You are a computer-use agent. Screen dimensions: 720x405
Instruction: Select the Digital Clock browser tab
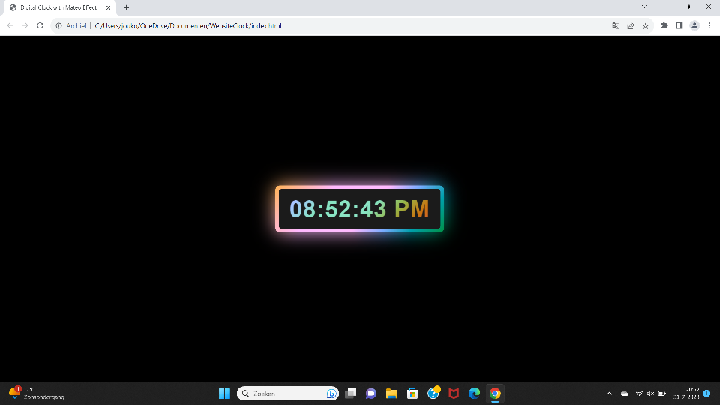[56, 7]
